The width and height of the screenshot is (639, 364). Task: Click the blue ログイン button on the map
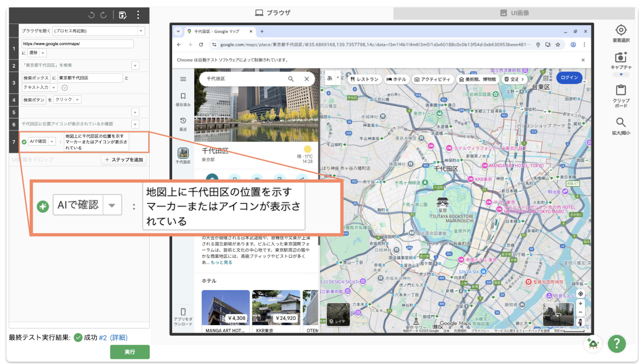click(569, 78)
